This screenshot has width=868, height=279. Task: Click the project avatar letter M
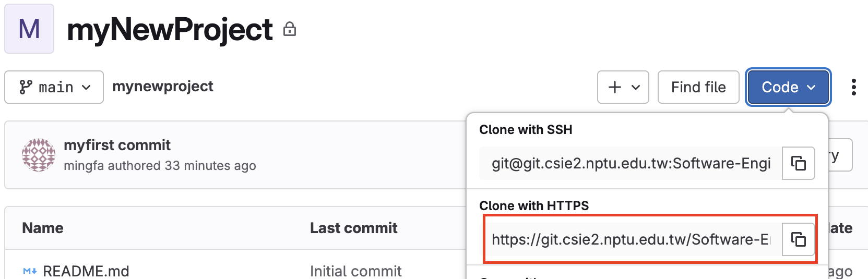29,29
